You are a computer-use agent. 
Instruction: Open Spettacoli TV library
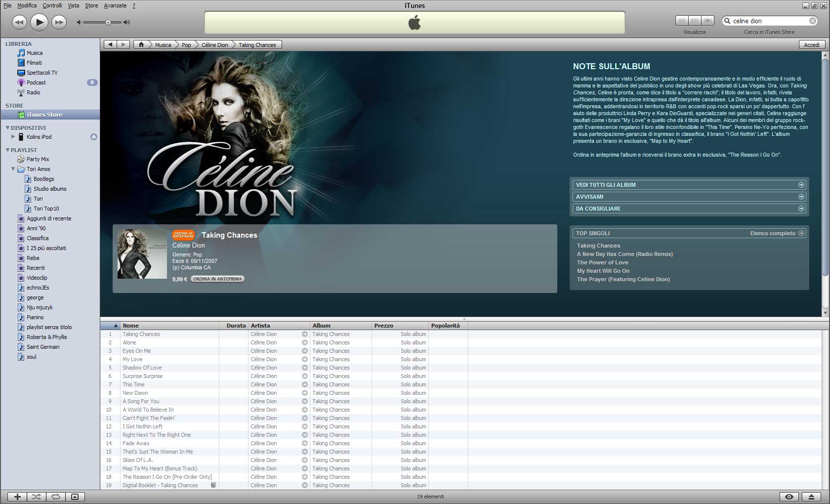(x=42, y=73)
